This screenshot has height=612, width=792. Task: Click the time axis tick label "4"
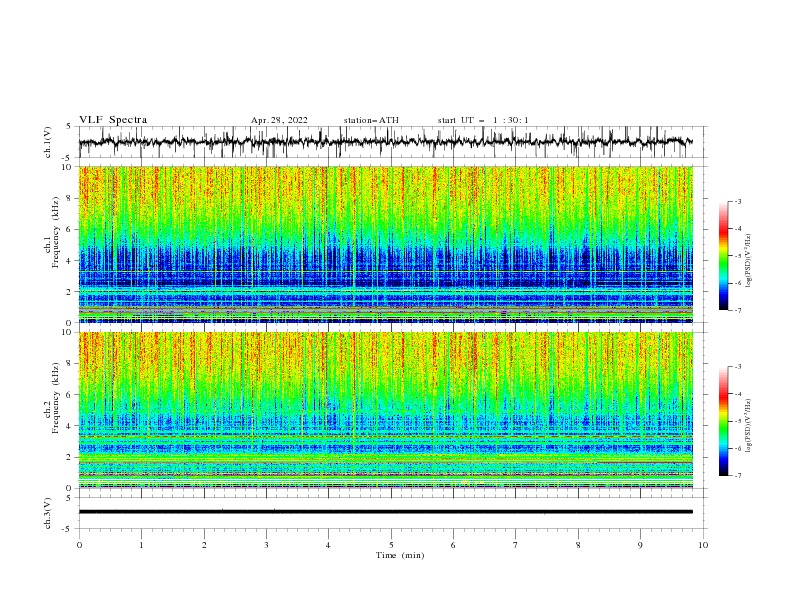(328, 545)
